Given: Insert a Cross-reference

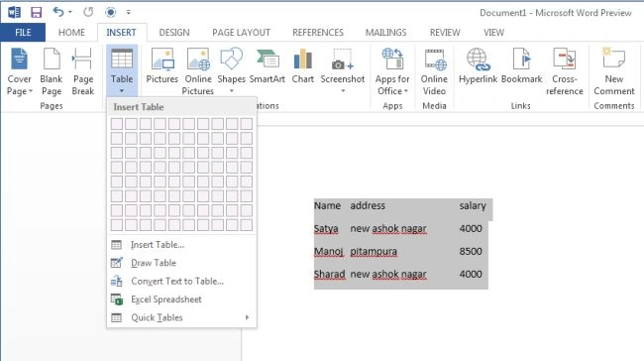Looking at the screenshot, I should click(x=565, y=71).
